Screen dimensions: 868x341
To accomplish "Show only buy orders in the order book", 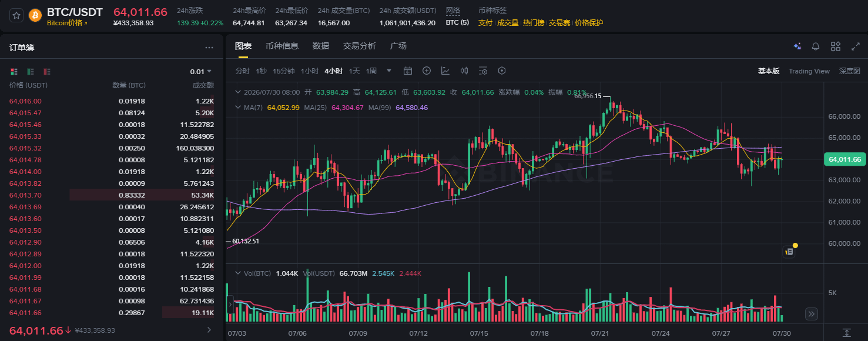I will [x=31, y=72].
